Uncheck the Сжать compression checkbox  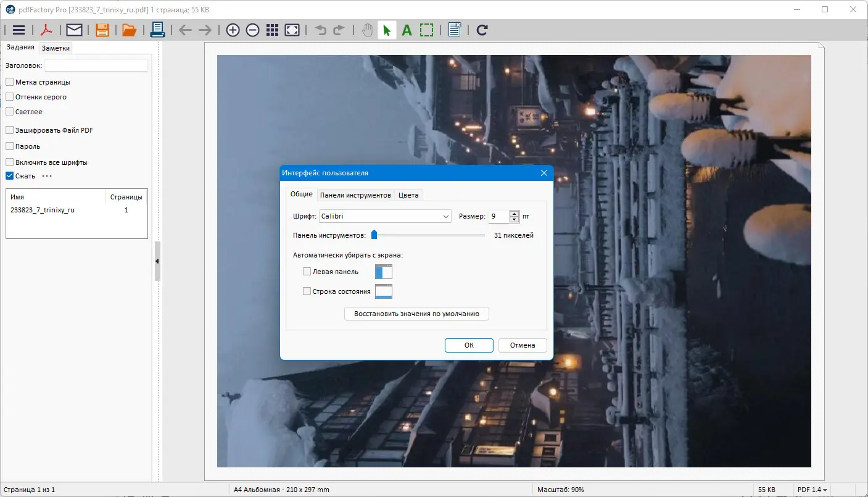10,176
